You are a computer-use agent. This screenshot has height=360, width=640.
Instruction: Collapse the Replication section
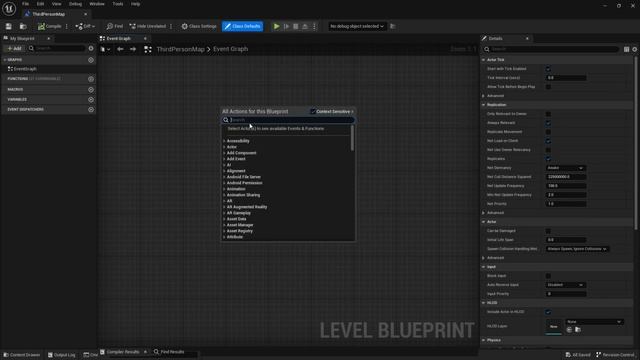click(484, 105)
